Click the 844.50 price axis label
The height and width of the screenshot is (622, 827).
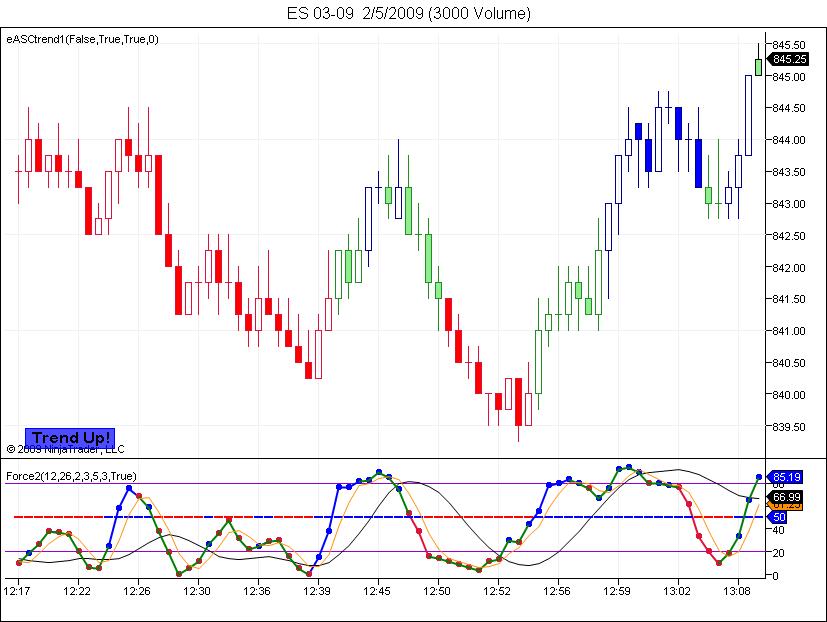coord(788,108)
